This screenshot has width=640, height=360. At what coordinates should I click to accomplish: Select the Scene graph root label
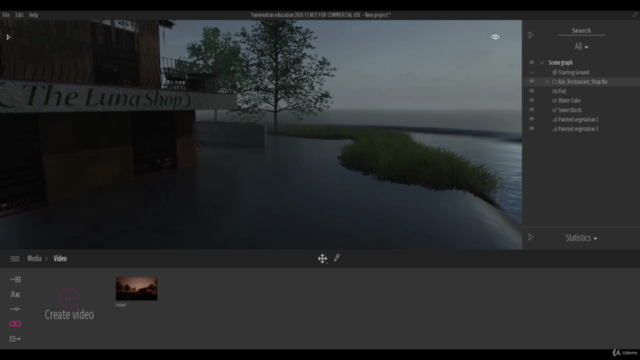(x=560, y=62)
